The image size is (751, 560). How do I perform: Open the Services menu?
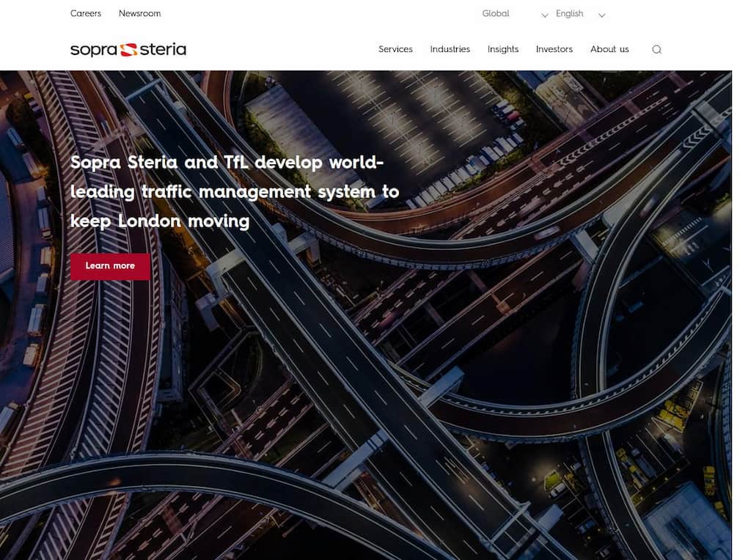(x=395, y=49)
